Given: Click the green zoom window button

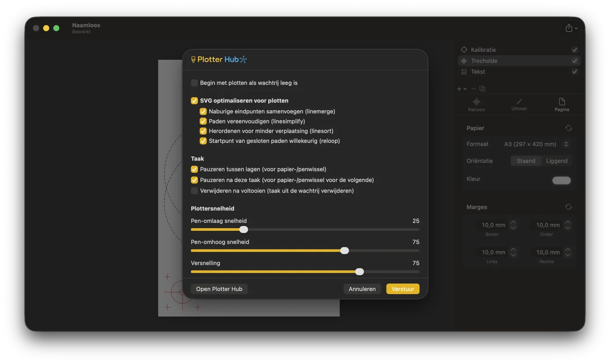Looking at the screenshot, I should [x=56, y=28].
